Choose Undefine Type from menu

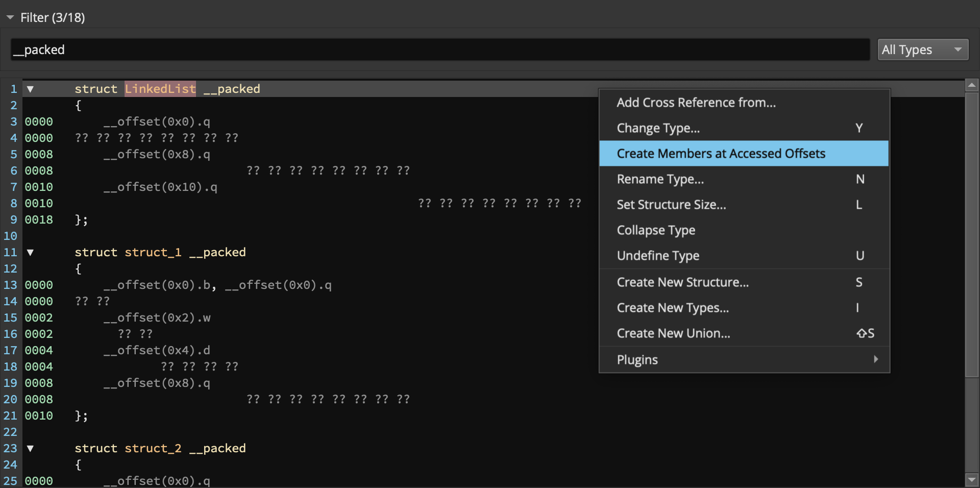657,256
